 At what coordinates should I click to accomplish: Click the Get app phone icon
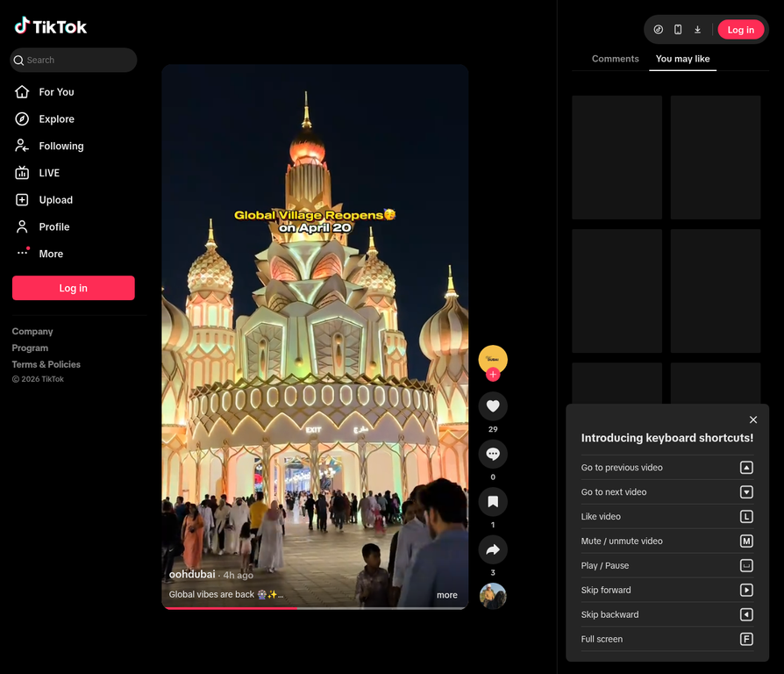[x=677, y=29]
